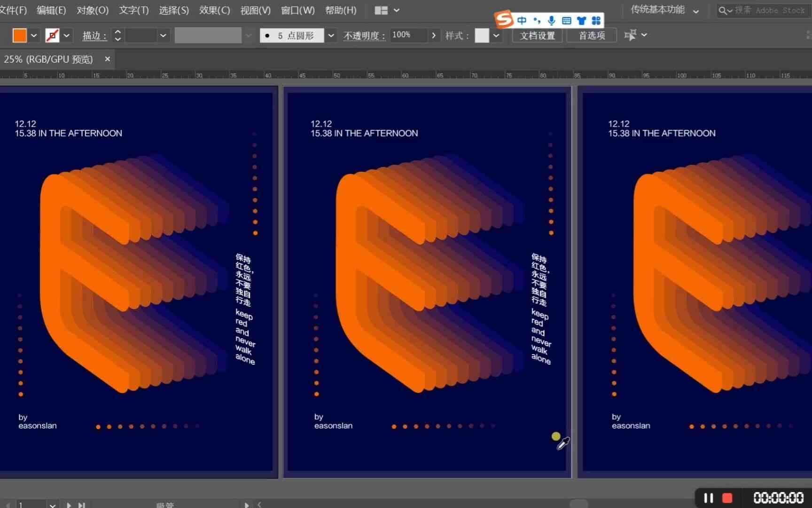This screenshot has width=812, height=508.
Task: Expand the Arrange Documents dropdown arrow
Action: (x=397, y=10)
